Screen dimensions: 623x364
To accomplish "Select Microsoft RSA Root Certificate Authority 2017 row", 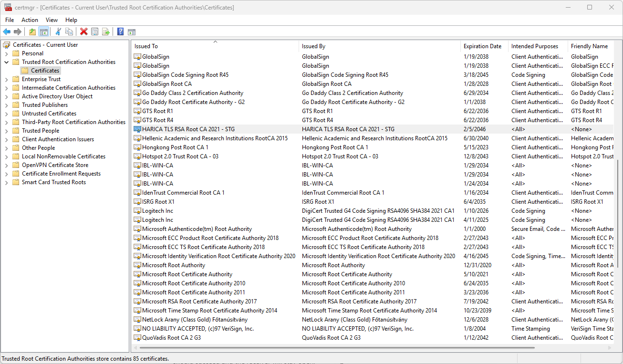I will [x=373, y=302].
